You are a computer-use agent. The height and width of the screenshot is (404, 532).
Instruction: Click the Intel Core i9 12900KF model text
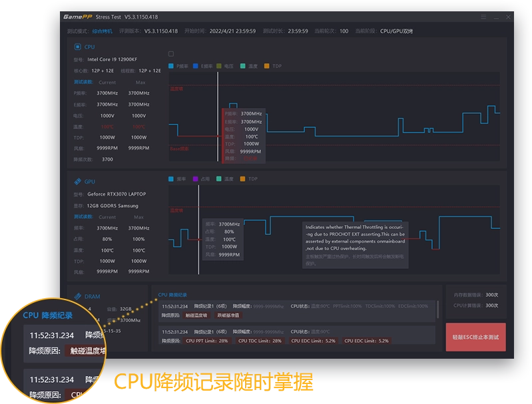[x=113, y=59]
